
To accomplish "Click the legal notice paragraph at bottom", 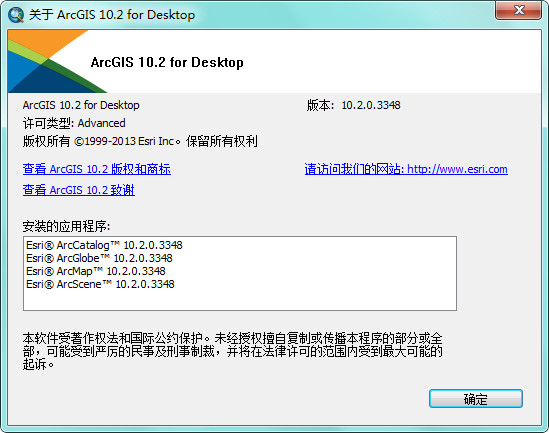I will [x=232, y=351].
